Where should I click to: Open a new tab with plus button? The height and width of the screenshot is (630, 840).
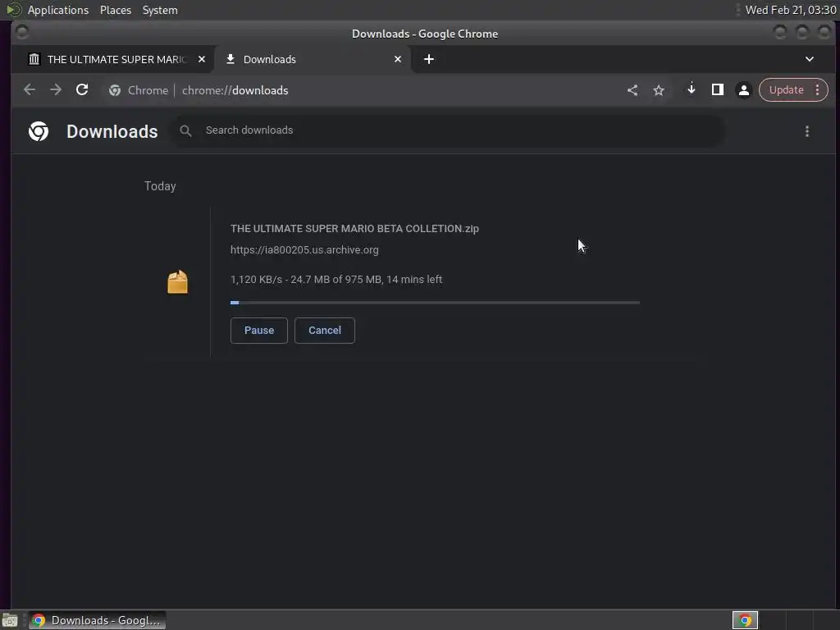click(428, 59)
